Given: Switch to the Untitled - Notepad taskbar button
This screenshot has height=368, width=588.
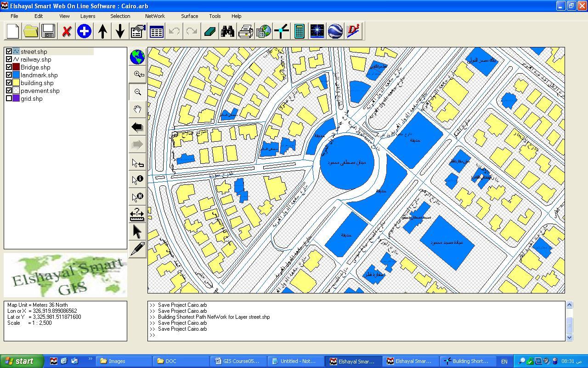Looking at the screenshot, I should (296, 361).
